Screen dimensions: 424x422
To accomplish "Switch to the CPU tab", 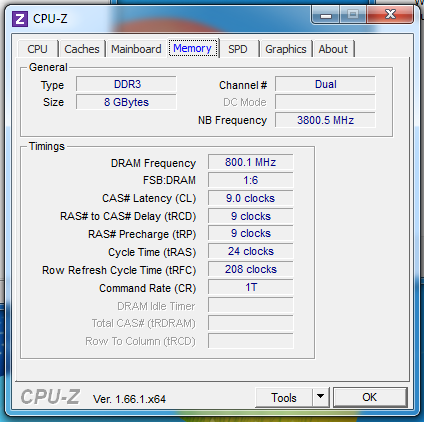I will (x=38, y=49).
